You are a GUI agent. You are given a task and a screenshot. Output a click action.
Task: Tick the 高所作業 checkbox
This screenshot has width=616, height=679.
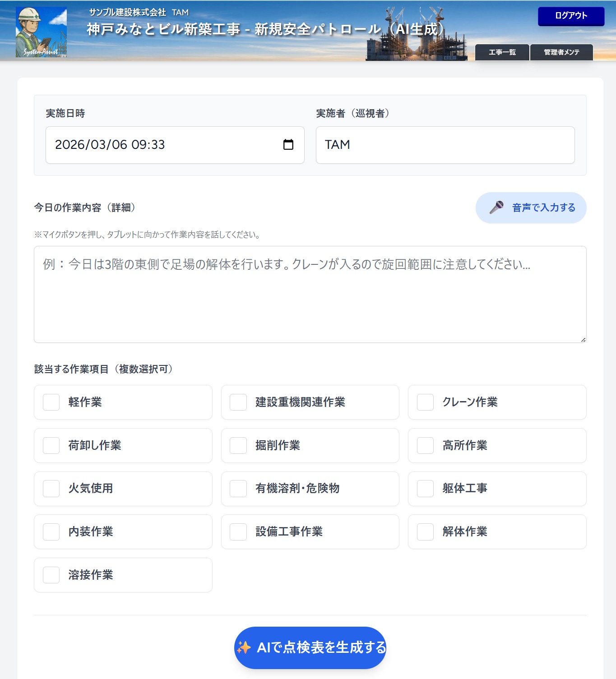pos(425,445)
